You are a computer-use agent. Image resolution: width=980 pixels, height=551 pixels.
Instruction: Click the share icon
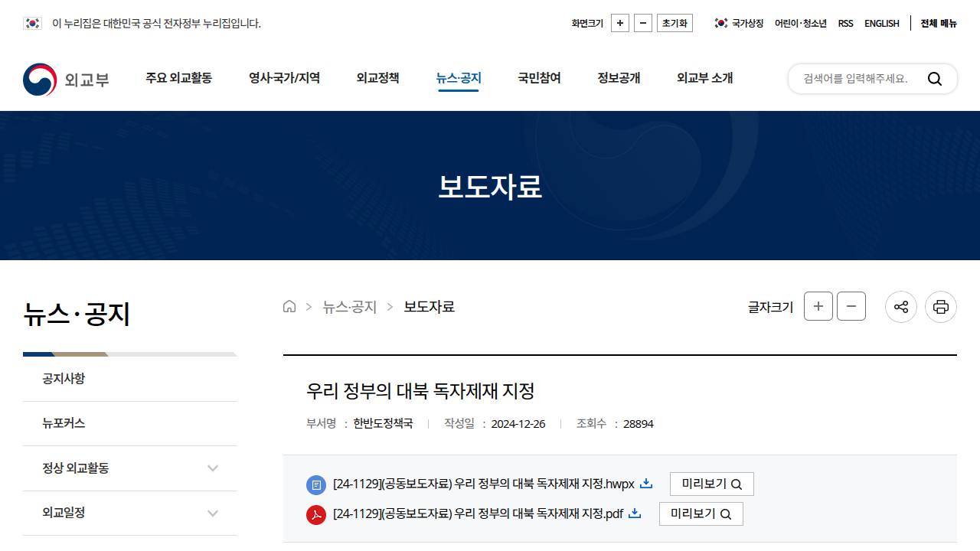click(901, 307)
